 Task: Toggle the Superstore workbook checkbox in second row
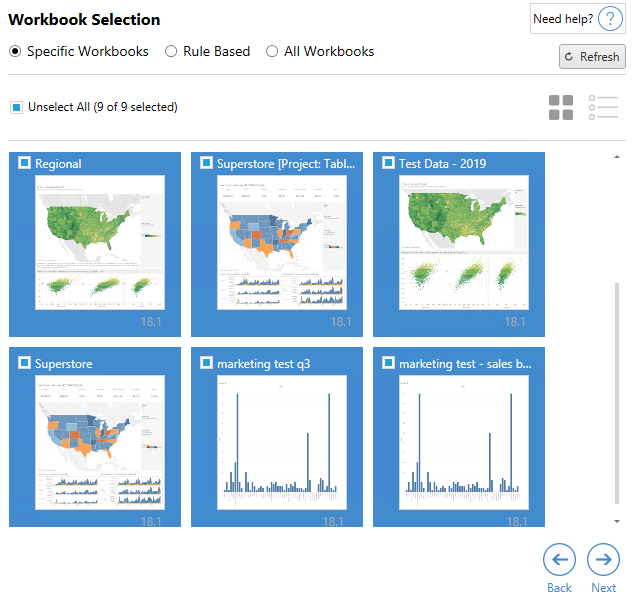point(24,364)
